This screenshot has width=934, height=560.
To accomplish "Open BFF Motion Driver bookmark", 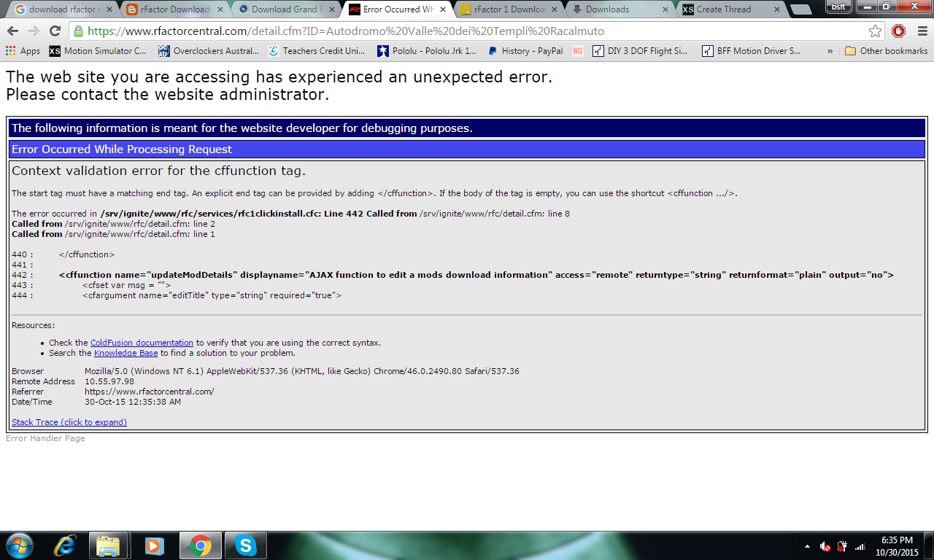I will [752, 51].
